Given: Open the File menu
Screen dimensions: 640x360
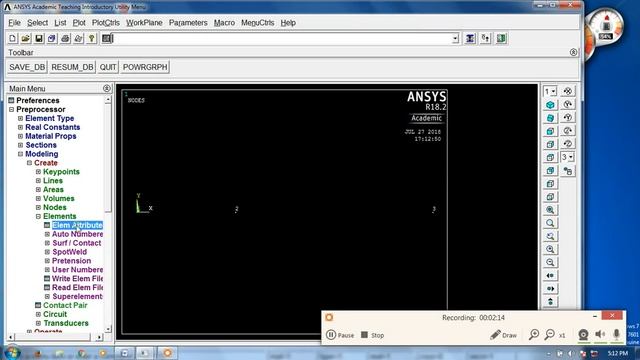Looking at the screenshot, I should pyautogui.click(x=14, y=23).
